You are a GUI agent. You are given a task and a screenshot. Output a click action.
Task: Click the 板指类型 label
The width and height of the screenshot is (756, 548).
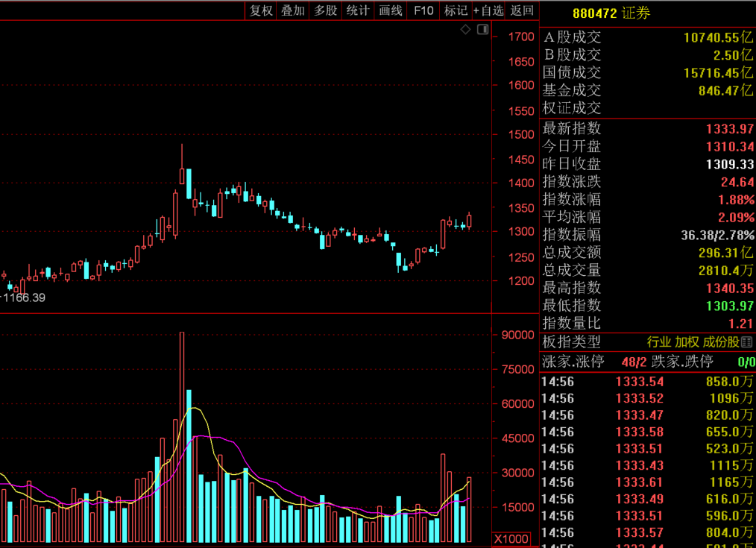pyautogui.click(x=571, y=342)
